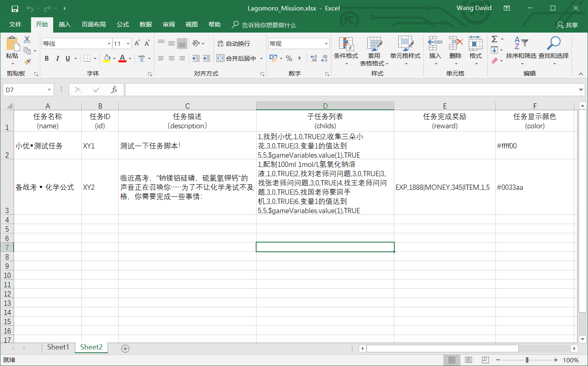Switch to Page Layout view icon

tap(468, 360)
